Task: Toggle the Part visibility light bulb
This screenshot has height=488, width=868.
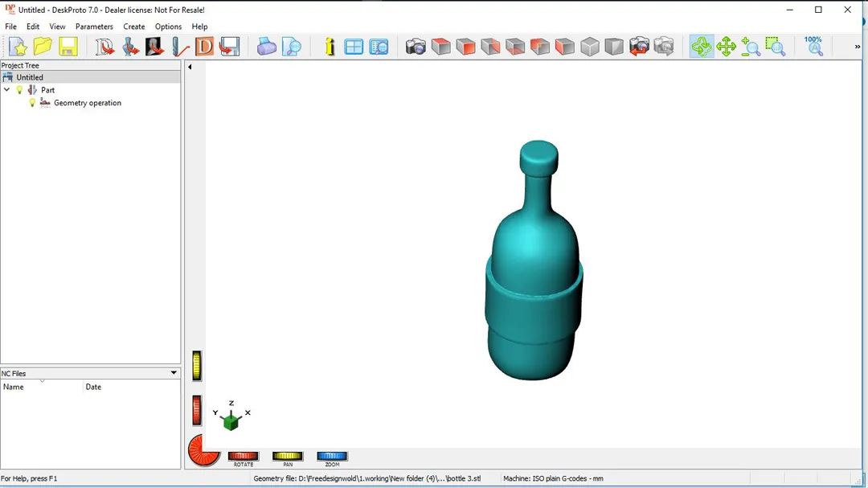Action: click(20, 90)
